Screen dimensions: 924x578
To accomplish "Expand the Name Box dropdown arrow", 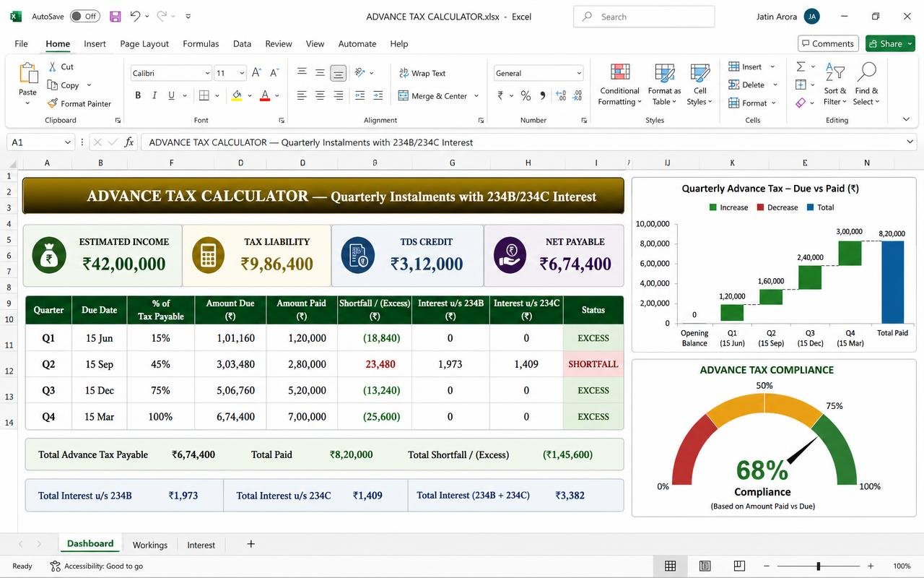I will click(68, 142).
